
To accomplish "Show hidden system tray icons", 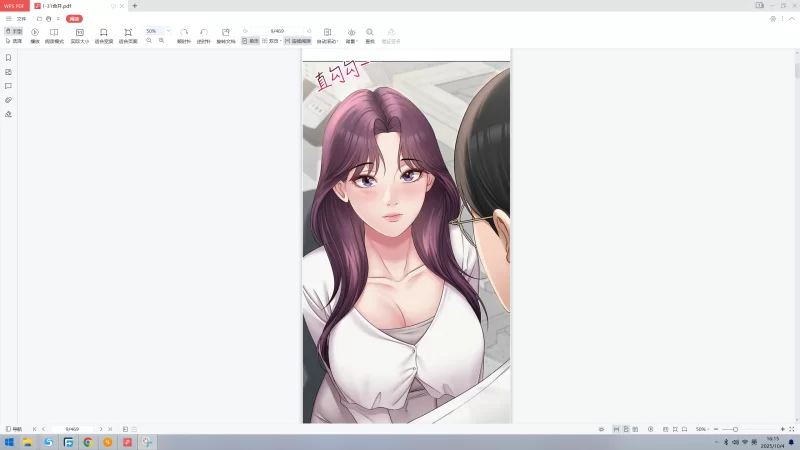I will (x=716, y=442).
